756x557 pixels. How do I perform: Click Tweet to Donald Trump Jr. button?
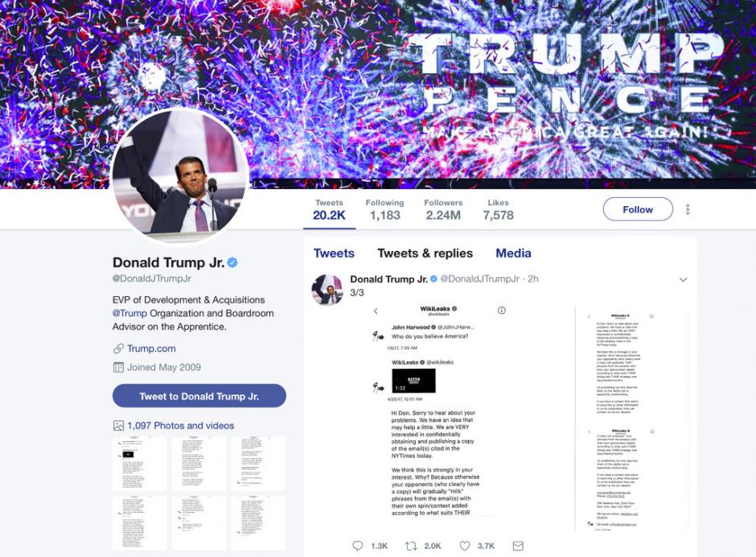[199, 396]
